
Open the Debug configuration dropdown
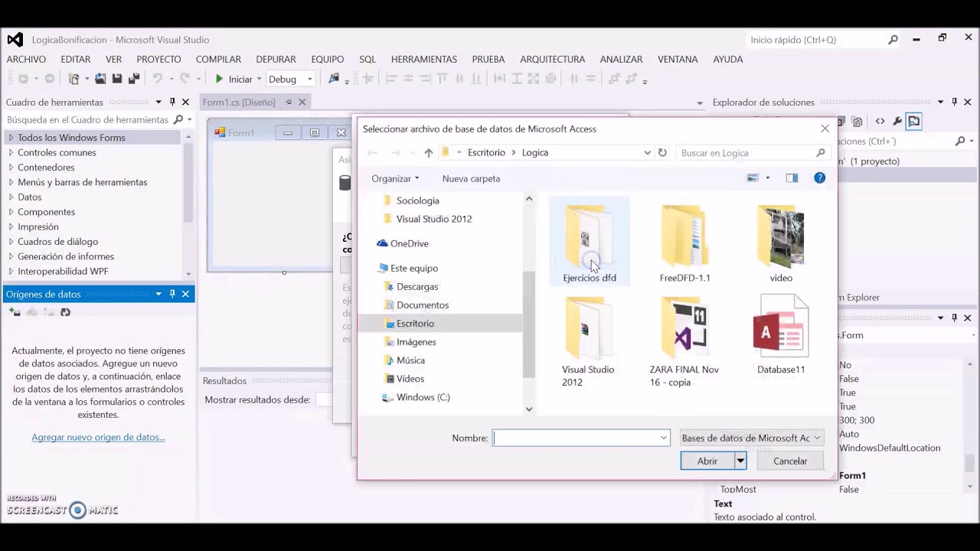coord(290,79)
